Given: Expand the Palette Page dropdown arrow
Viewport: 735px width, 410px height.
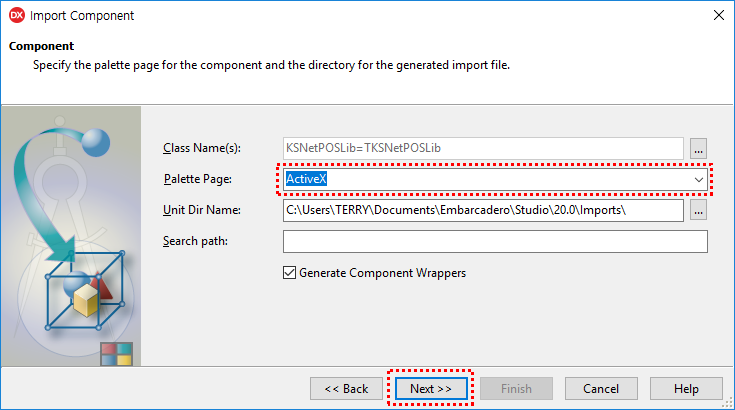Looking at the screenshot, I should pos(698,179).
